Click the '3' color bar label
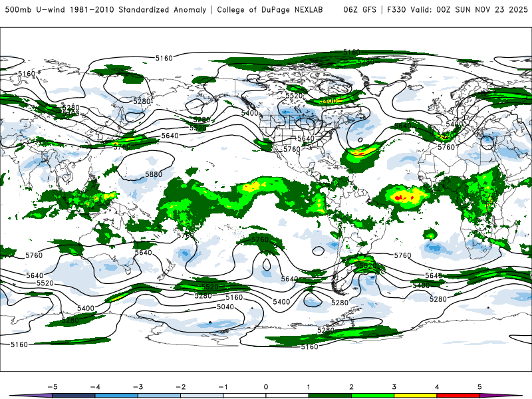This screenshot has width=532, height=399. pyautogui.click(x=394, y=387)
